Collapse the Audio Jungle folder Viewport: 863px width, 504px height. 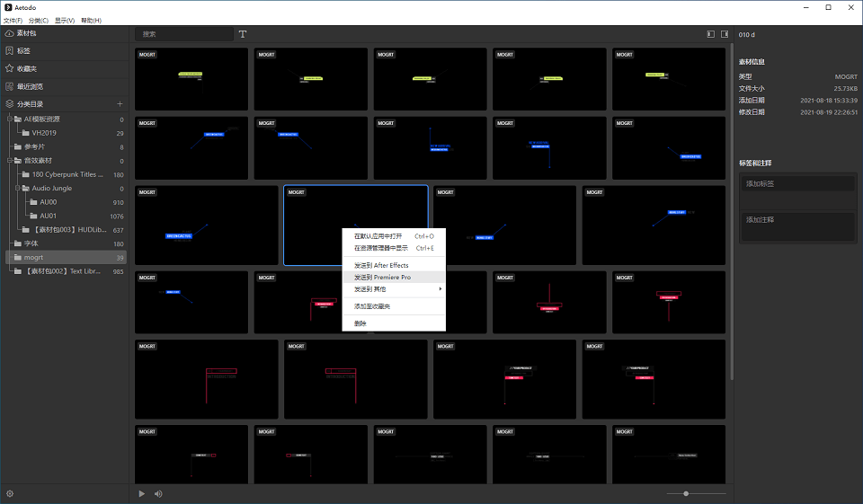(17, 189)
